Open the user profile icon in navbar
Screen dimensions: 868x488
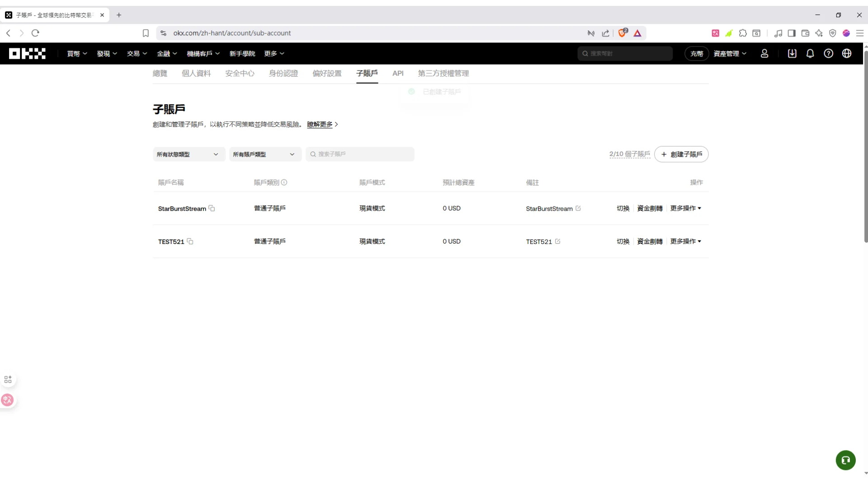(x=765, y=53)
